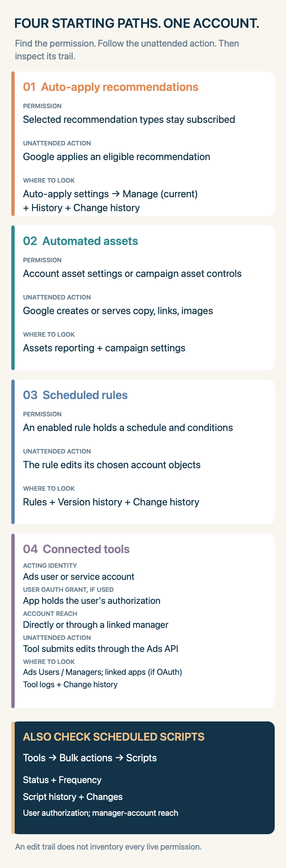Click 'Script history + Changes'
Image resolution: width=286 pixels, height=868 pixels.
tap(73, 797)
